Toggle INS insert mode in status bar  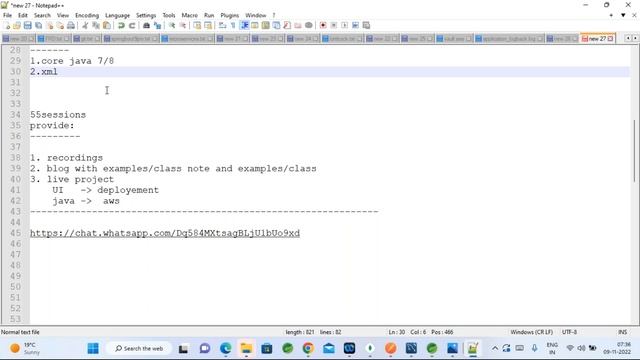622,332
